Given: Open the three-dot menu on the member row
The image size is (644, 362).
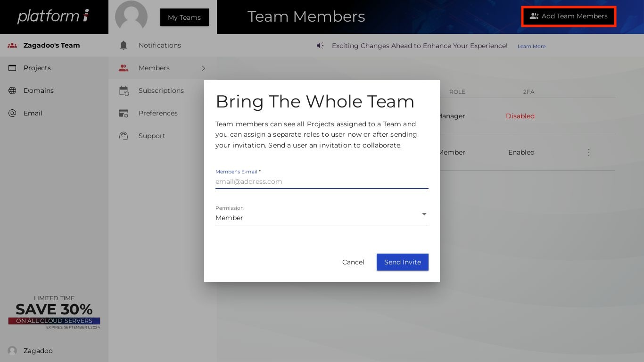Looking at the screenshot, I should click(589, 152).
